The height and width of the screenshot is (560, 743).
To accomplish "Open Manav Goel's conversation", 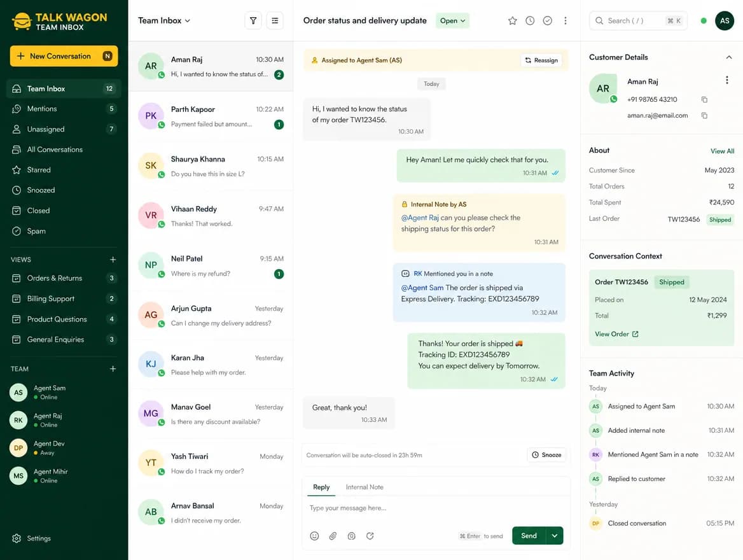I will click(211, 414).
